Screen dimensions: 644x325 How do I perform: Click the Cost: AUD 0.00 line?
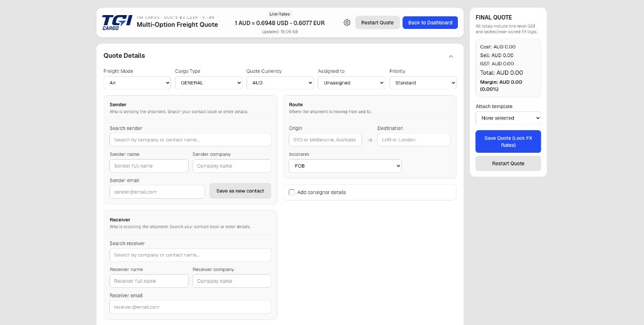click(x=498, y=47)
